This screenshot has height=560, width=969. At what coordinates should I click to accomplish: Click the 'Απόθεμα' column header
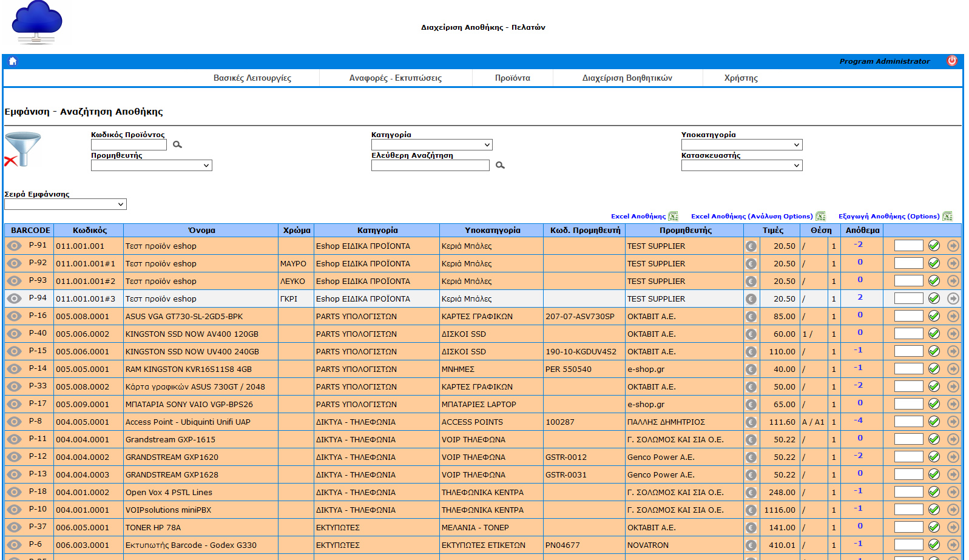pos(862,231)
